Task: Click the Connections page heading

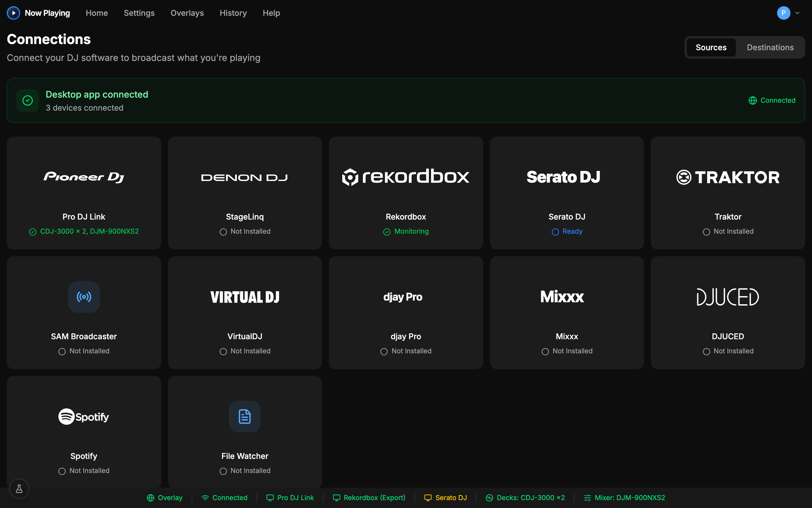Action: (49, 39)
